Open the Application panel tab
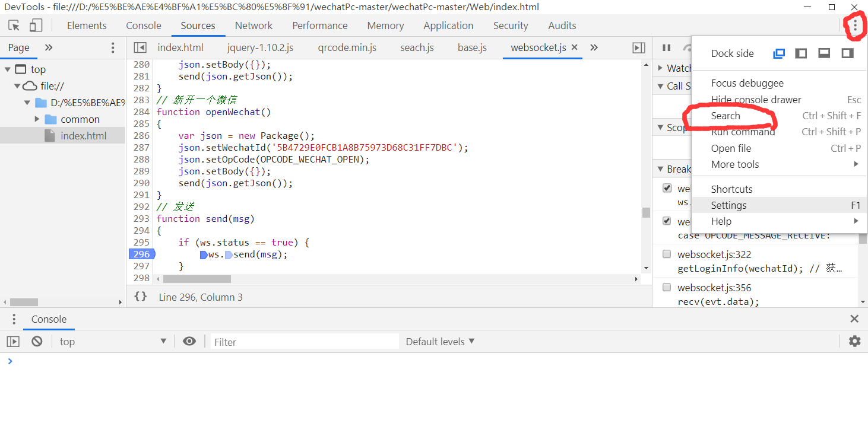Viewport: 868px width, 433px height. tap(448, 26)
